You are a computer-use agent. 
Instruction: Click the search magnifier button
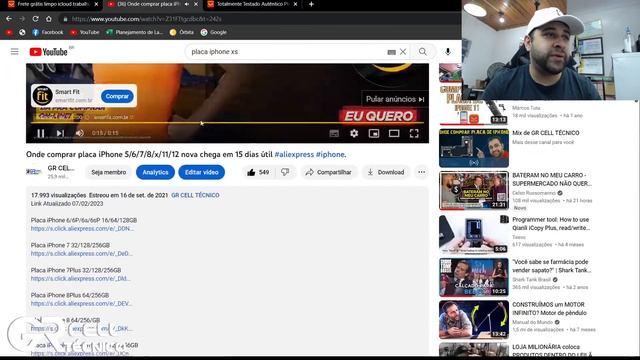(x=423, y=51)
